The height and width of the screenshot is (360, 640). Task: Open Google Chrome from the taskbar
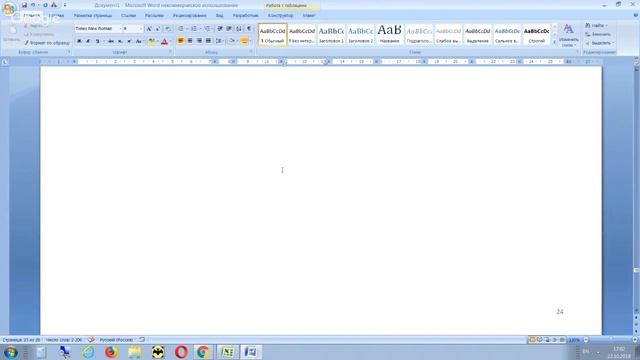tap(203, 352)
